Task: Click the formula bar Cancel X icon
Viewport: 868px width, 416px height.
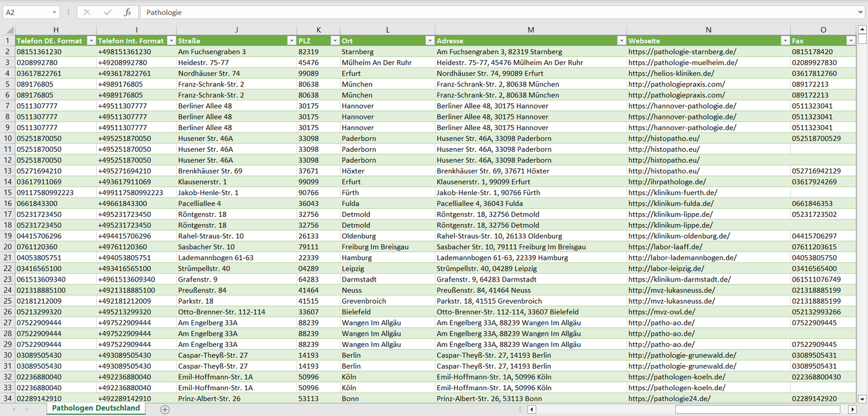Action: coord(87,13)
